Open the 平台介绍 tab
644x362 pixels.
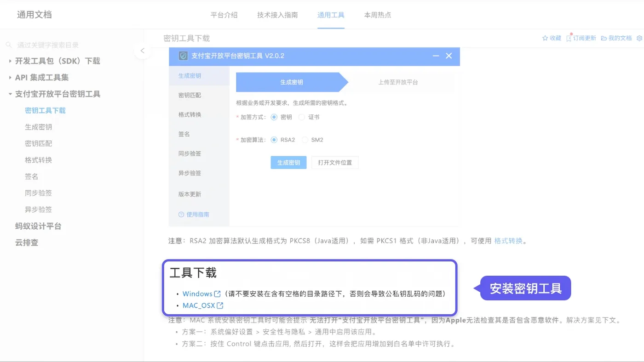(x=224, y=15)
